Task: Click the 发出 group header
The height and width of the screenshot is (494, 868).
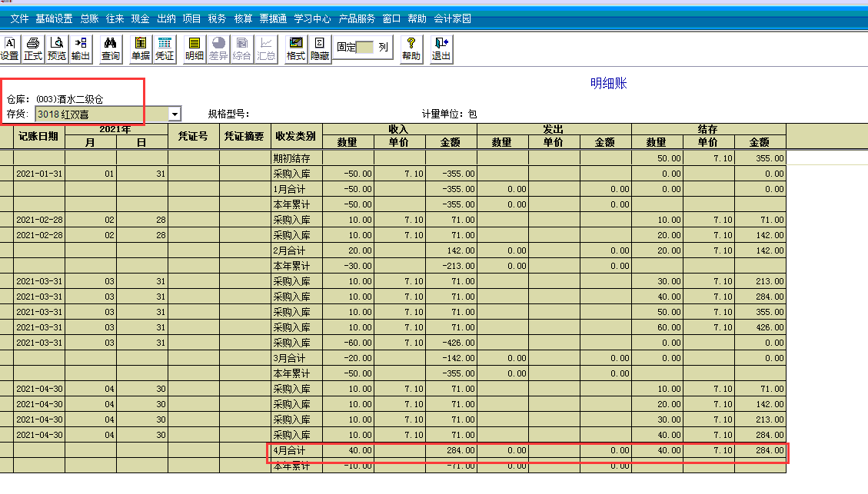Action: click(x=554, y=129)
